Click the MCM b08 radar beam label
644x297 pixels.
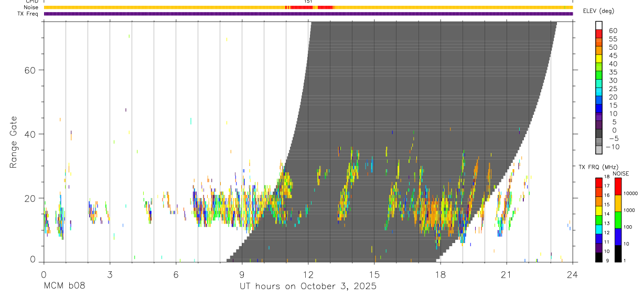64,286
